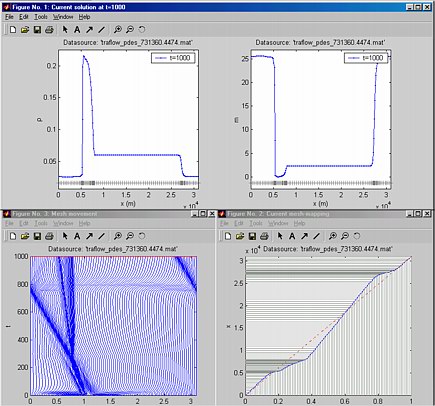Click Datasource title in Figure No. 2
The image size is (435, 406).
[328, 249]
